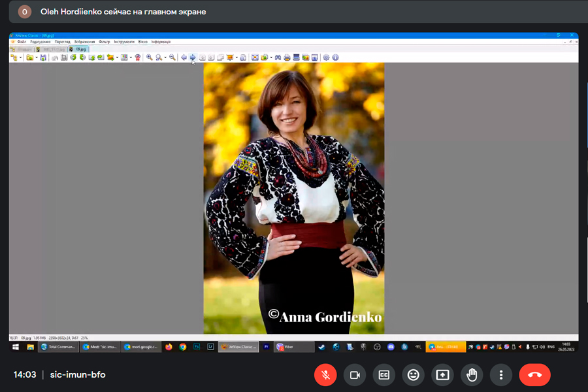Expand the dropdown arrow beside the open folder icon
The height and width of the screenshot is (392, 588).
(36, 57)
